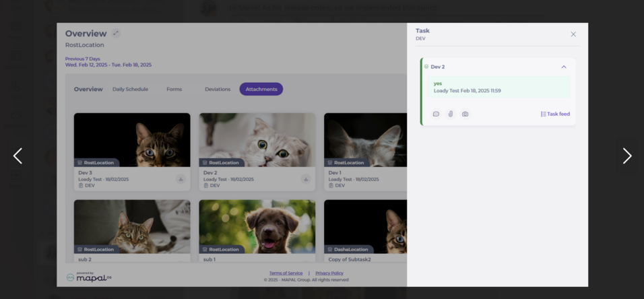Go to previous image with left arrow
This screenshot has width=644, height=299.
click(18, 156)
